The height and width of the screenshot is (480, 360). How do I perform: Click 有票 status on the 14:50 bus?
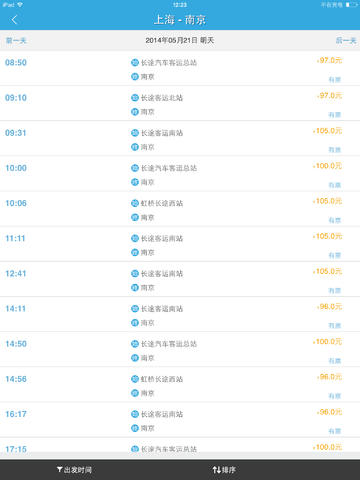335,361
